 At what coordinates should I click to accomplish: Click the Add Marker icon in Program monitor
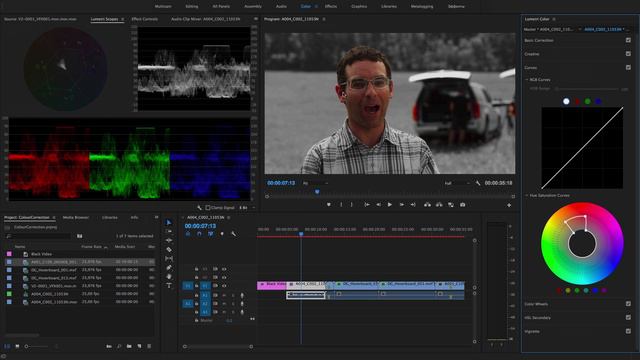coord(329,204)
